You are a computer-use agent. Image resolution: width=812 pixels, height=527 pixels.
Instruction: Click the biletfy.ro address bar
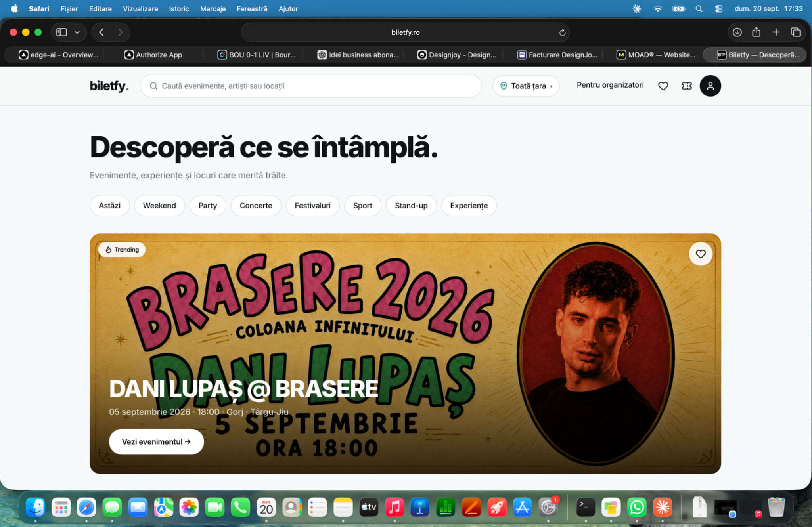(x=405, y=32)
